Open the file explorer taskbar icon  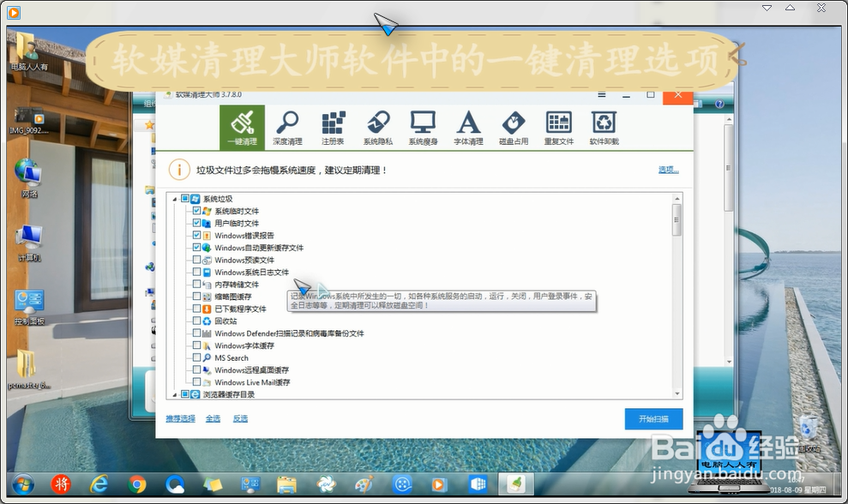pyautogui.click(x=286, y=484)
